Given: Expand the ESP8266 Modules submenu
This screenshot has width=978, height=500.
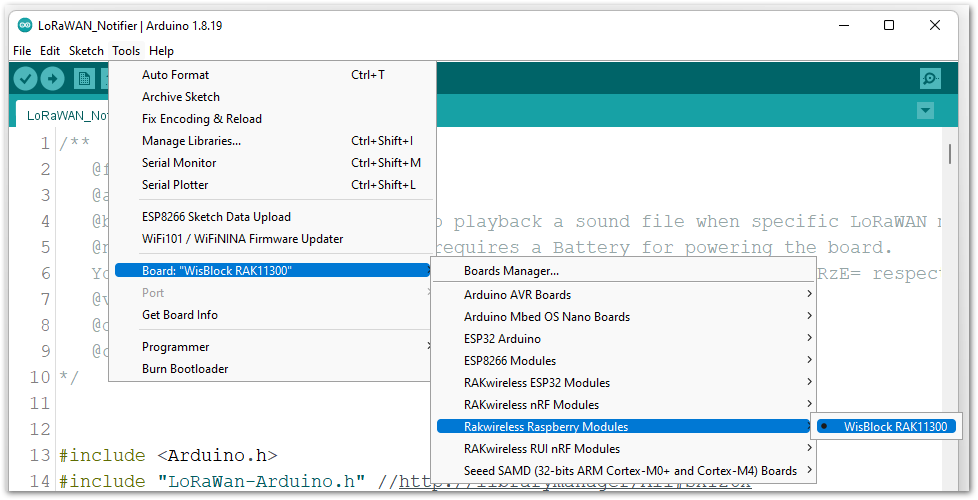Looking at the screenshot, I should 624,360.
